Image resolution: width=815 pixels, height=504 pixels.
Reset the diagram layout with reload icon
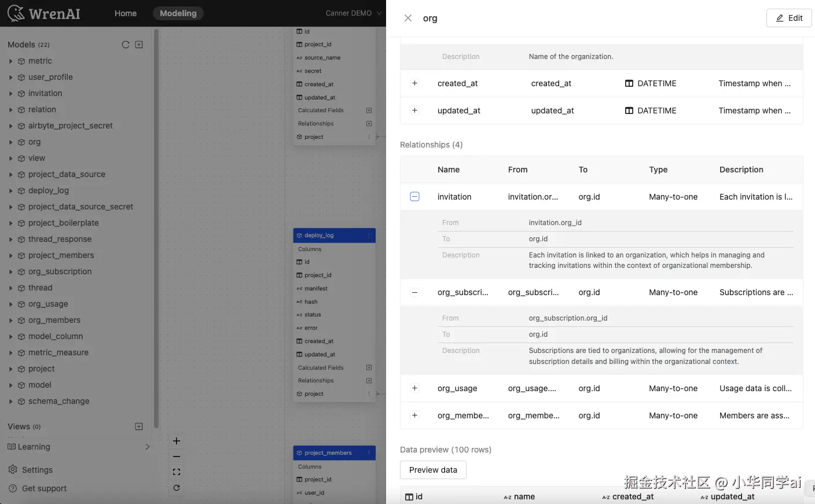(177, 488)
